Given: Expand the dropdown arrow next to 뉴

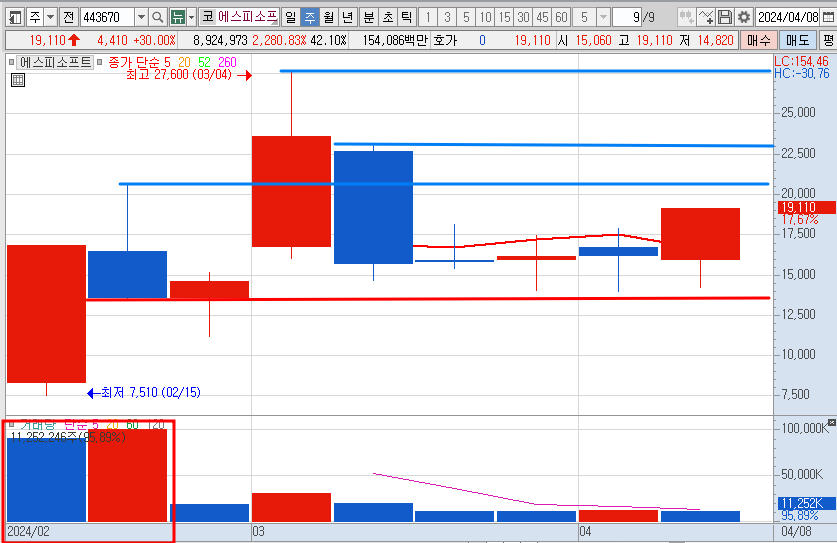Looking at the screenshot, I should point(192,18).
